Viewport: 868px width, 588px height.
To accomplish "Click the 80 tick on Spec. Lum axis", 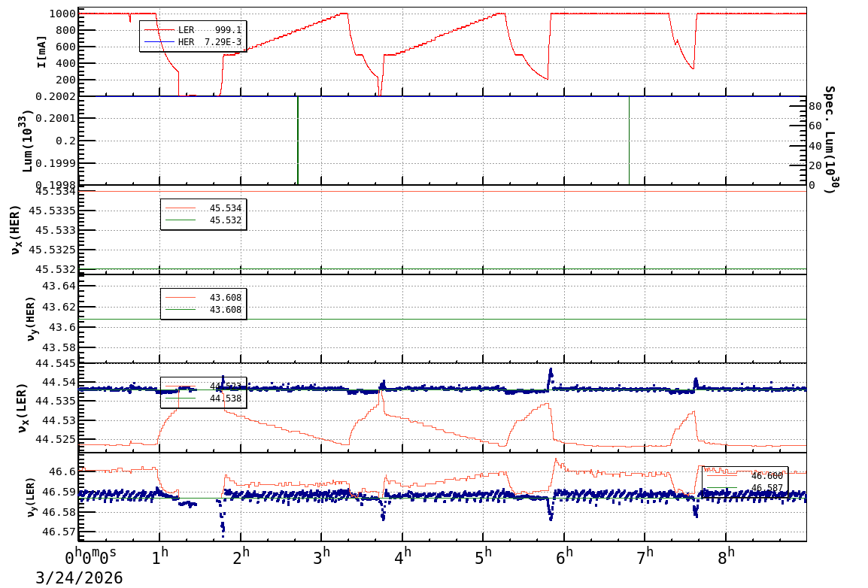I will pyautogui.click(x=815, y=106).
